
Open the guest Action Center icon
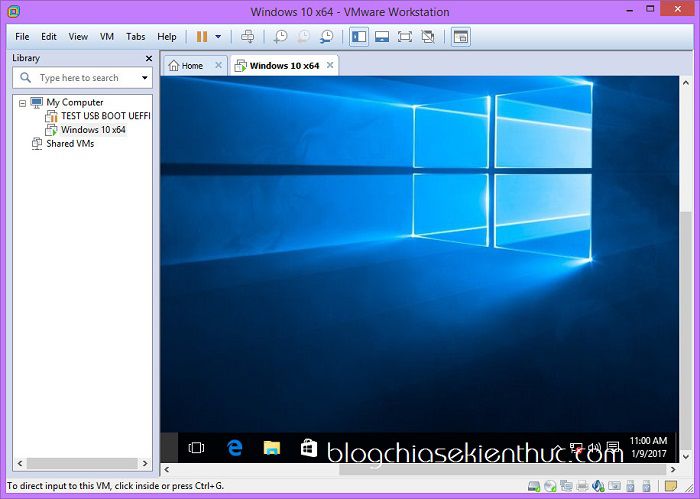tap(613, 447)
